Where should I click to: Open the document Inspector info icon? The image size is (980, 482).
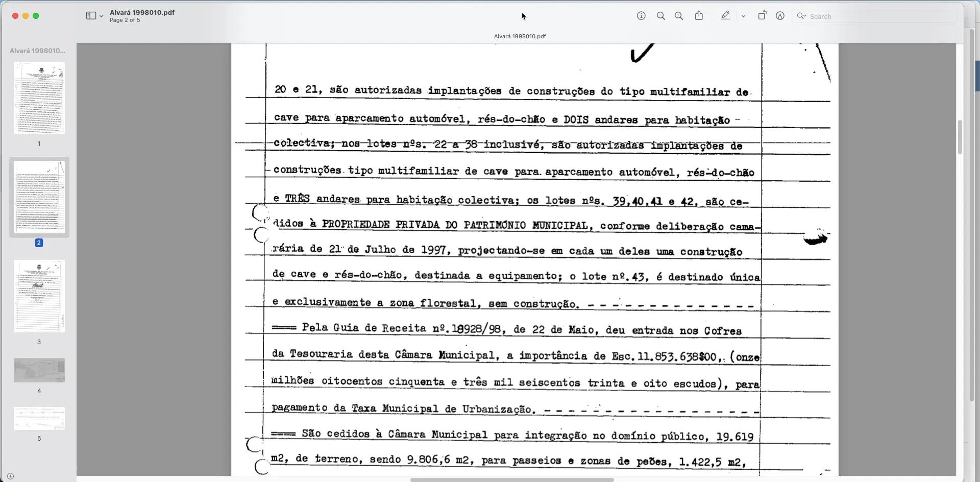point(641,16)
